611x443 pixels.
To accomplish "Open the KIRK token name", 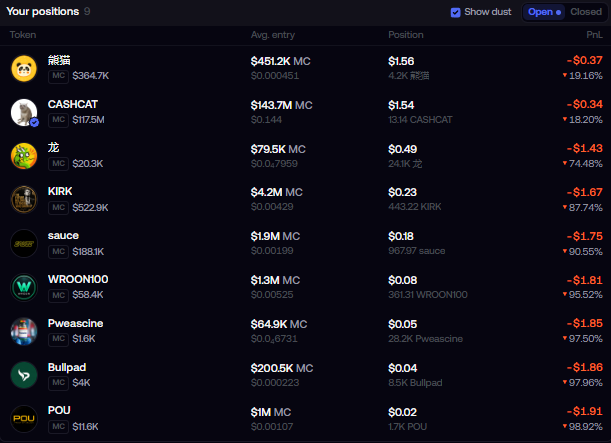I will click(x=60, y=191).
